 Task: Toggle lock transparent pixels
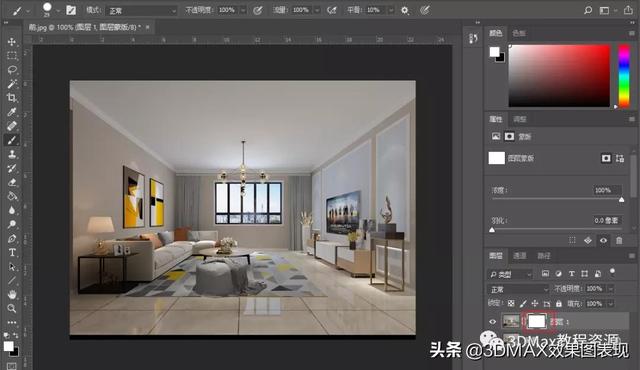click(x=511, y=304)
